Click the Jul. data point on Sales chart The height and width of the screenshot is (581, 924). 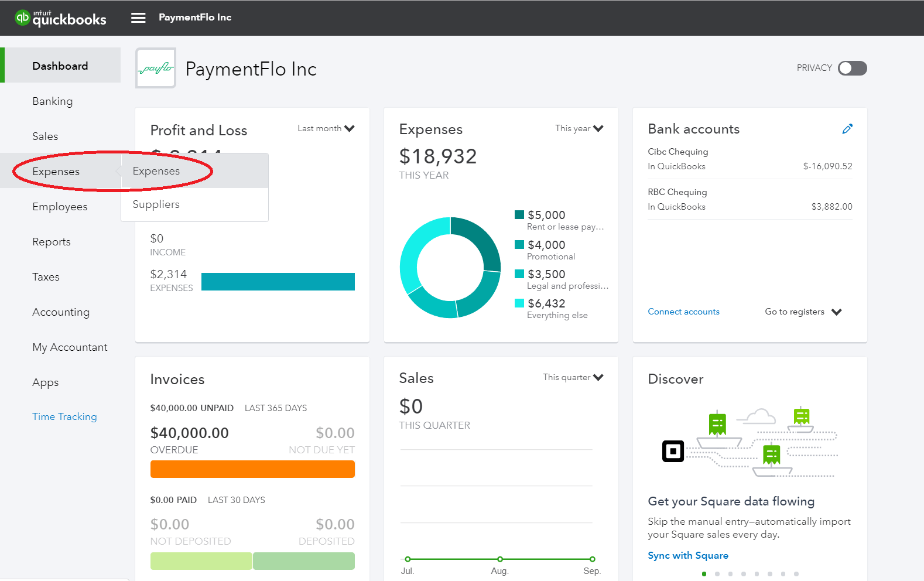click(x=408, y=559)
